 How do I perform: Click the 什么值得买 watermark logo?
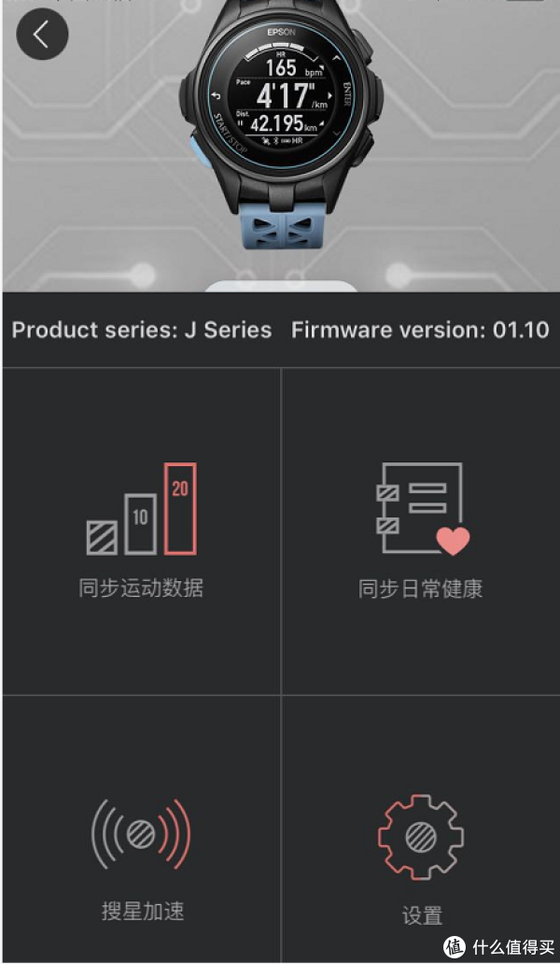coord(498,947)
